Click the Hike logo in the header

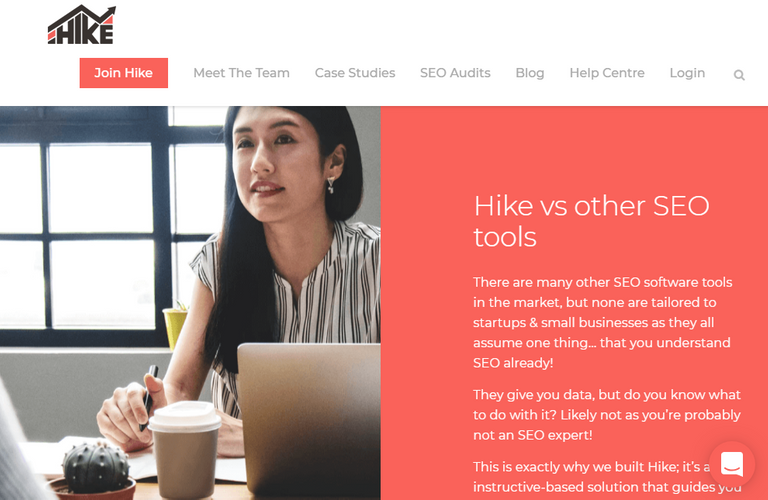[82, 25]
